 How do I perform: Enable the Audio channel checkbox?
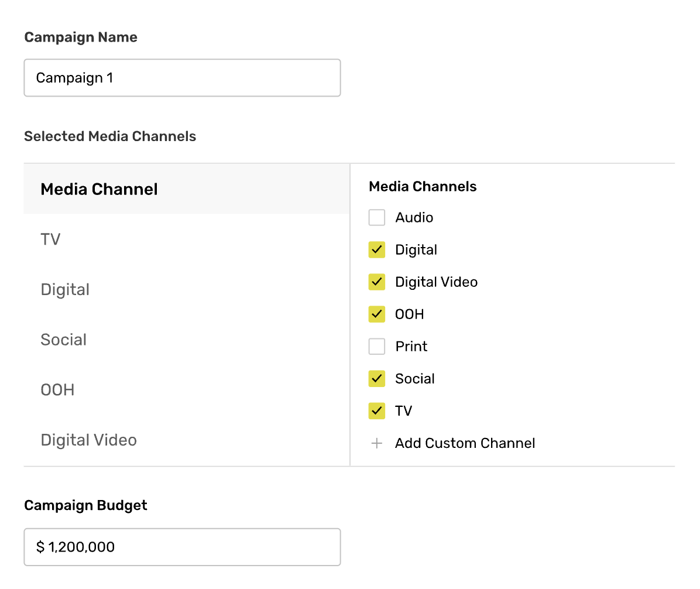(x=377, y=218)
